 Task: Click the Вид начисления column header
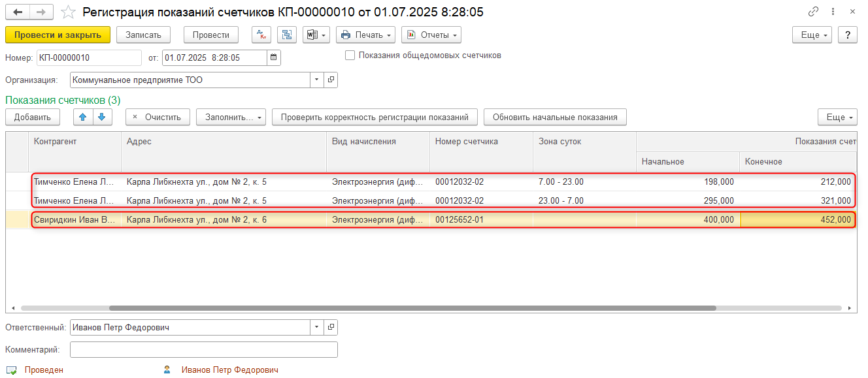point(378,151)
